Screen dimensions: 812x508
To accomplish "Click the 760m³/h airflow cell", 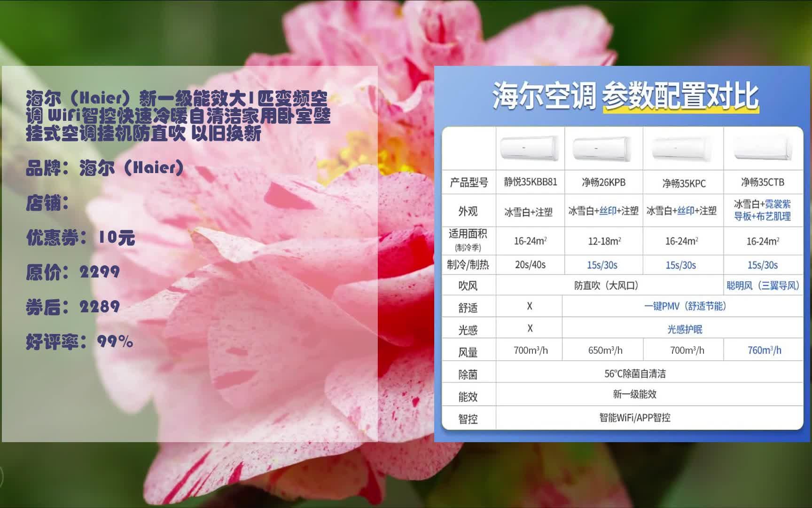I will pos(765,350).
